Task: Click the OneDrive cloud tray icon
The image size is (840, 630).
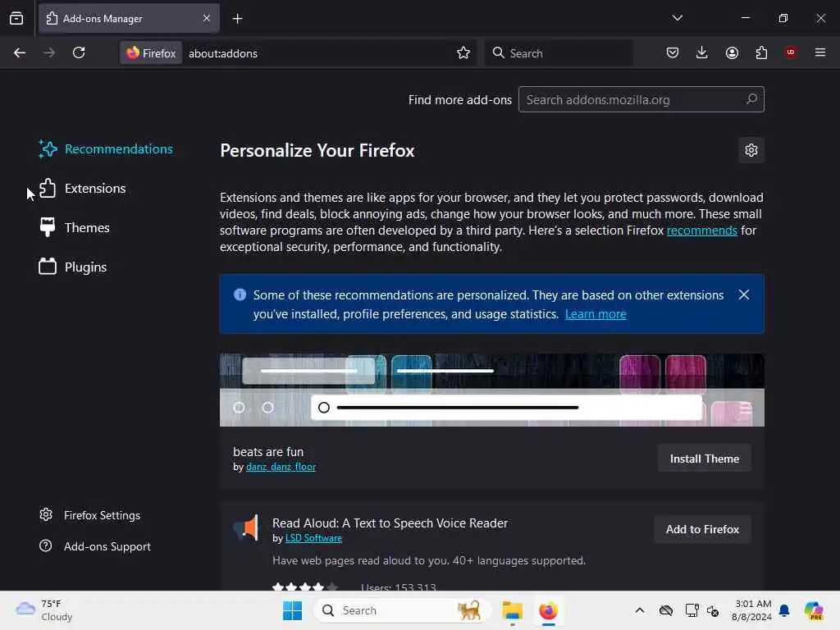Action: [x=666, y=610]
